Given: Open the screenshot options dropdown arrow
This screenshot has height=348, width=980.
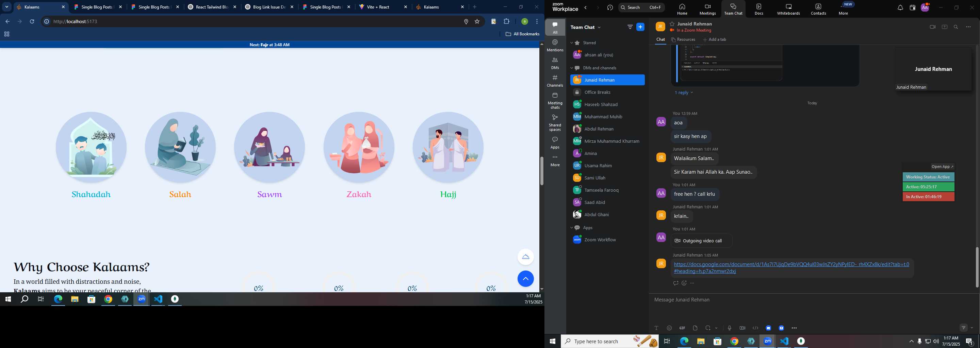Looking at the screenshot, I should click(x=716, y=328).
